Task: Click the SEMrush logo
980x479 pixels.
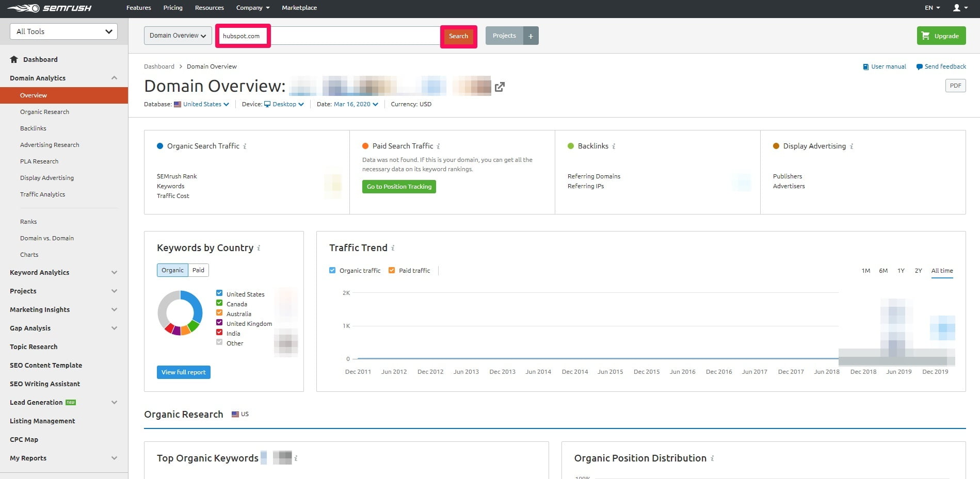Action: click(x=50, y=8)
